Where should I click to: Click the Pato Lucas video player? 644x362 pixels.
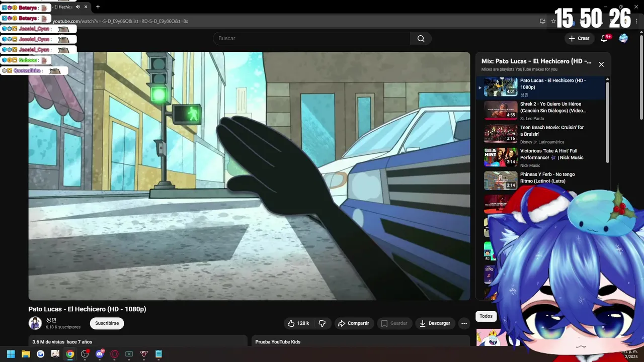click(x=249, y=176)
